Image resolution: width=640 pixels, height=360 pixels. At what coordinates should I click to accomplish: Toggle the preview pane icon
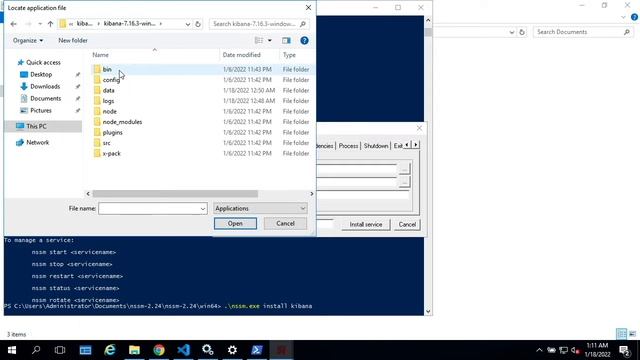286,40
